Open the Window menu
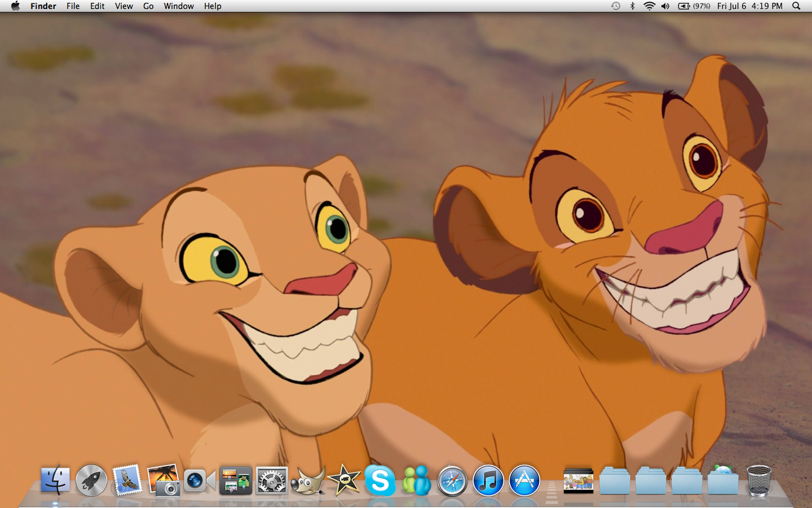 (179, 6)
